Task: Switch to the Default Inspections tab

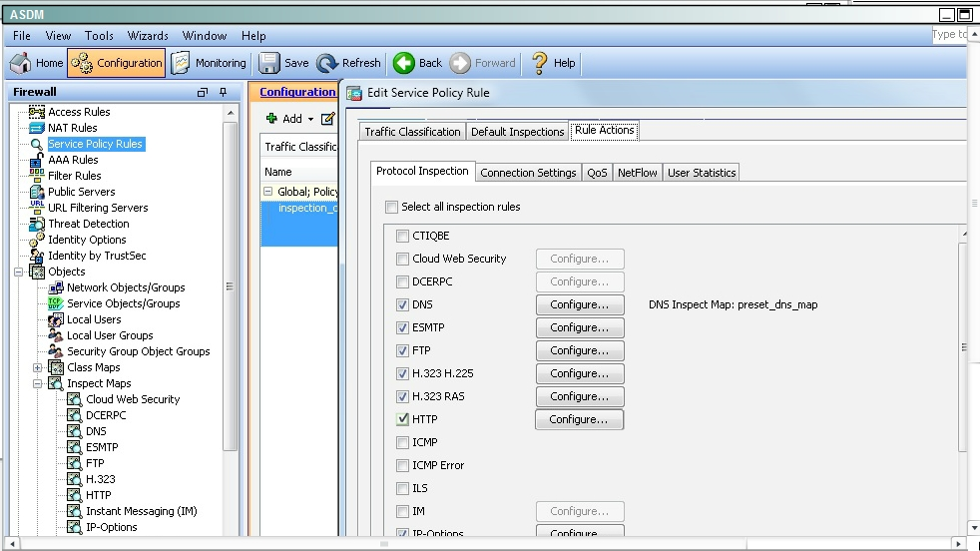Action: point(518,132)
